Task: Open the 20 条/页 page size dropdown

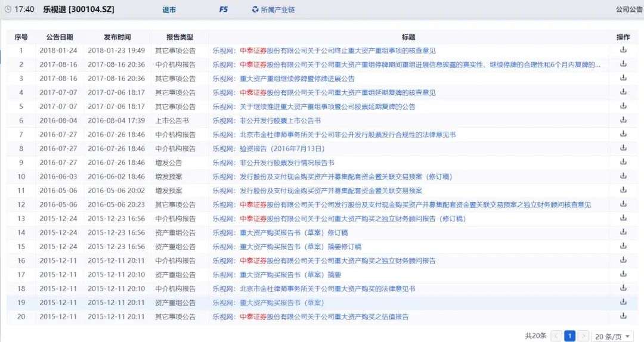Action: point(612,336)
